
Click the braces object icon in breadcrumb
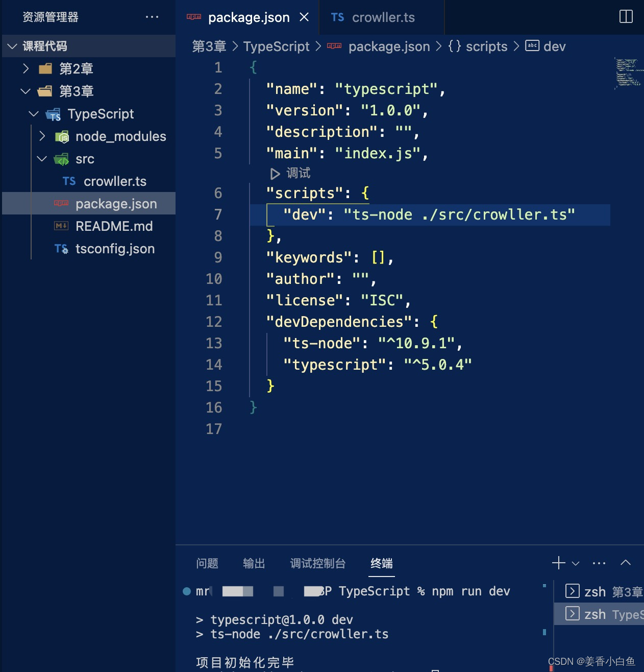(x=454, y=46)
